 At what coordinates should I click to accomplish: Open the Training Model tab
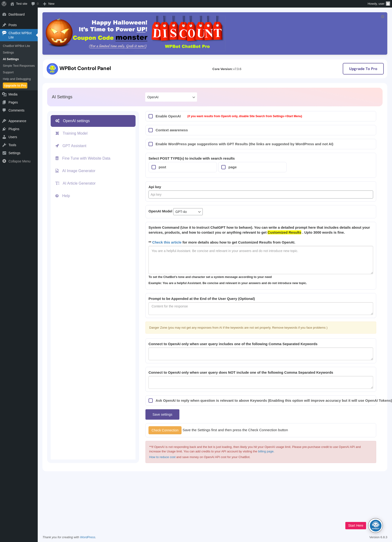pyautogui.click(x=93, y=133)
